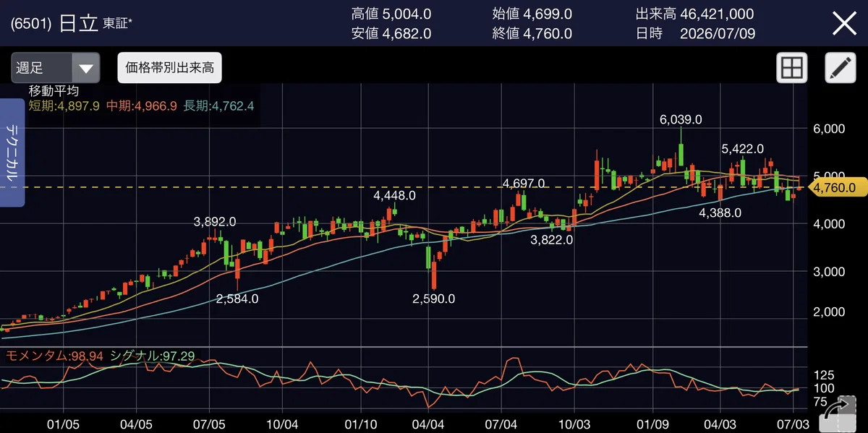868x433 pixels.
Task: Tap the rotate arrow icon at bottom-right corner
Action: (838, 415)
